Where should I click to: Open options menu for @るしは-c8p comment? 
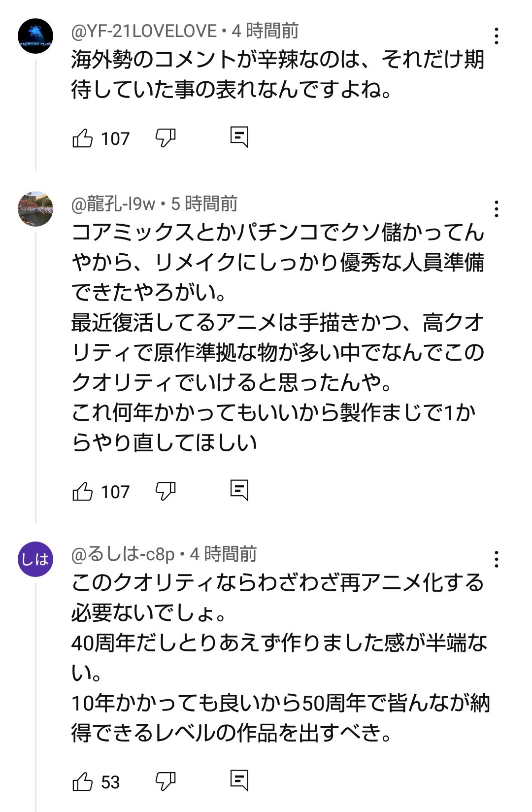point(496,559)
